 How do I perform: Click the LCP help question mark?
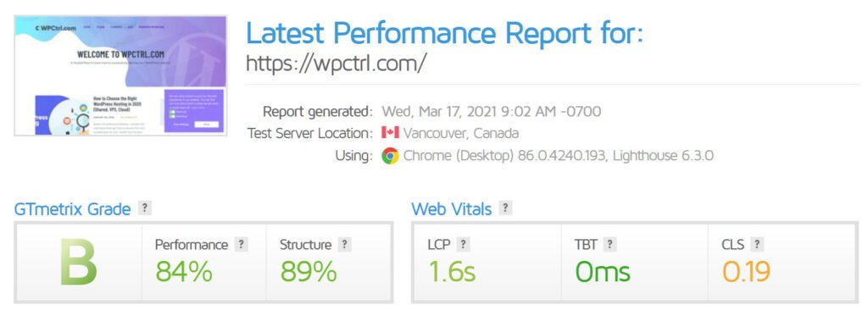point(464,245)
